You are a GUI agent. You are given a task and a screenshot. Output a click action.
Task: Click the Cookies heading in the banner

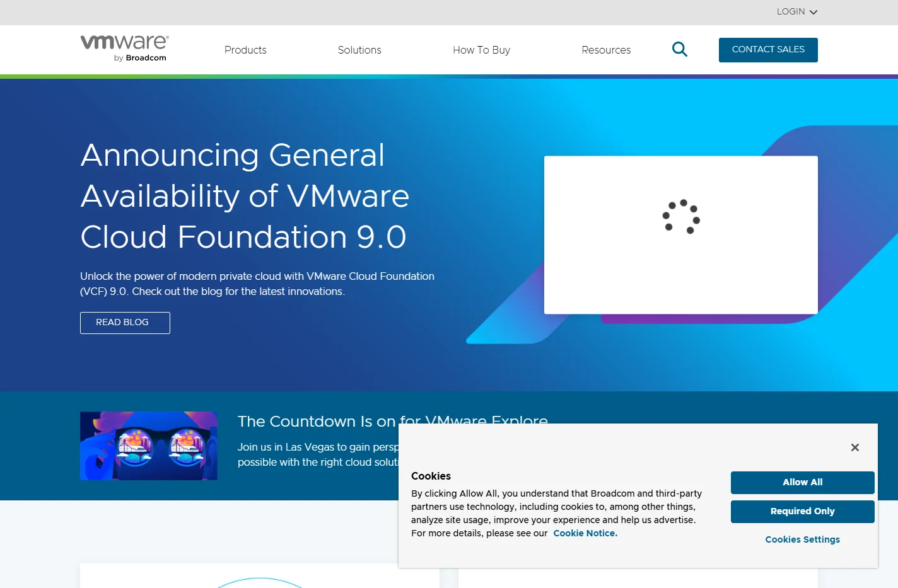[431, 476]
